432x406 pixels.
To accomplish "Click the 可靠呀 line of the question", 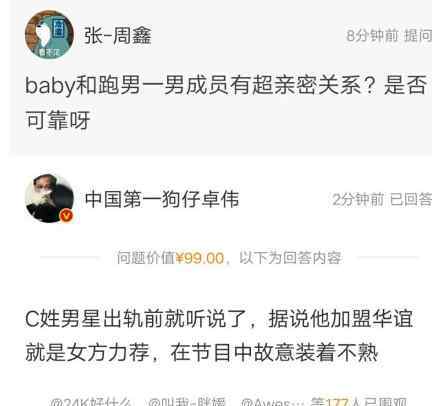I will tap(58, 120).
